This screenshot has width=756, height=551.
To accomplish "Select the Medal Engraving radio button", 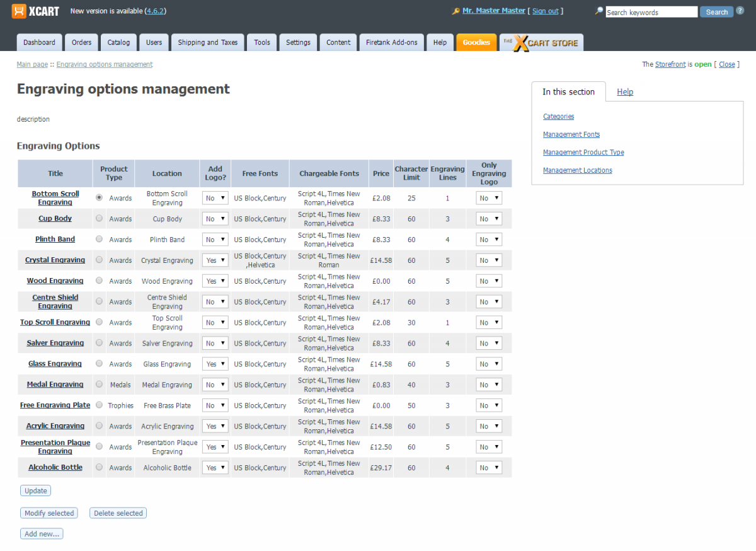I will 99,385.
